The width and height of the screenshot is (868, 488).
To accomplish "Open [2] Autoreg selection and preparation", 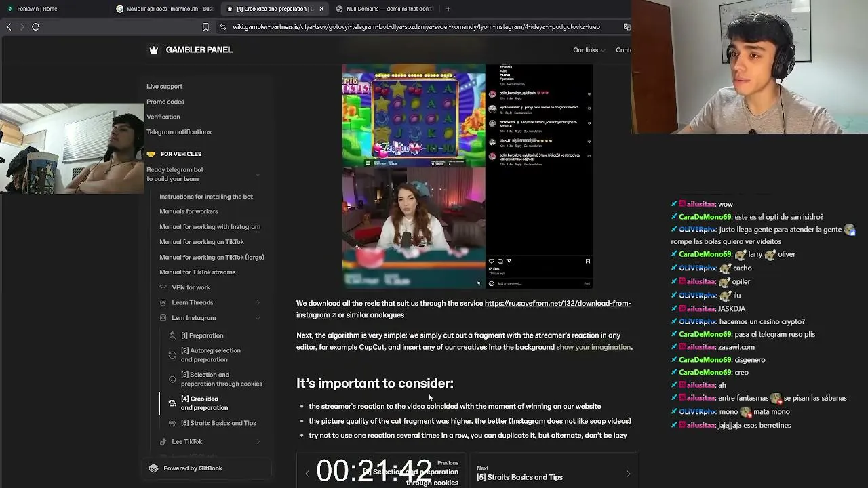I will coord(210,354).
